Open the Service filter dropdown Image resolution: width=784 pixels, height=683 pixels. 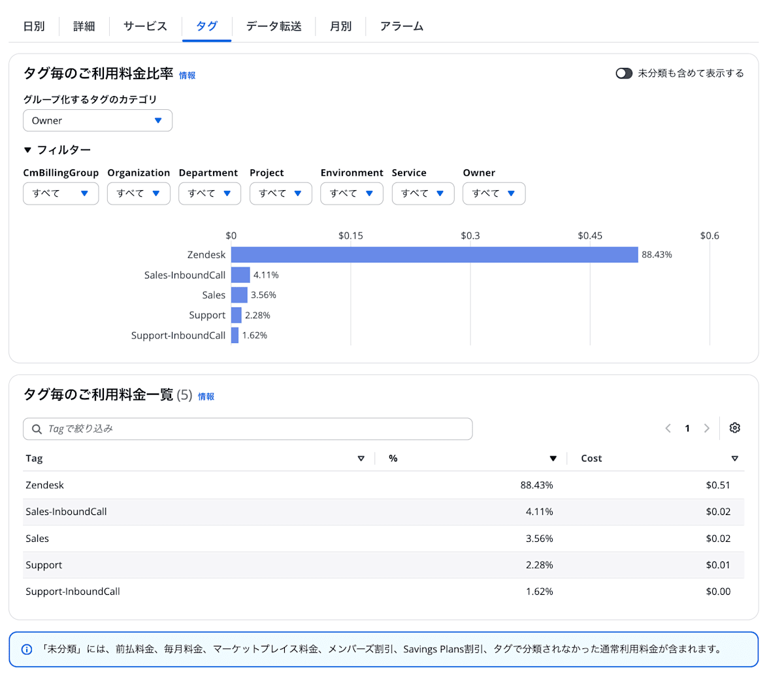[423, 193]
